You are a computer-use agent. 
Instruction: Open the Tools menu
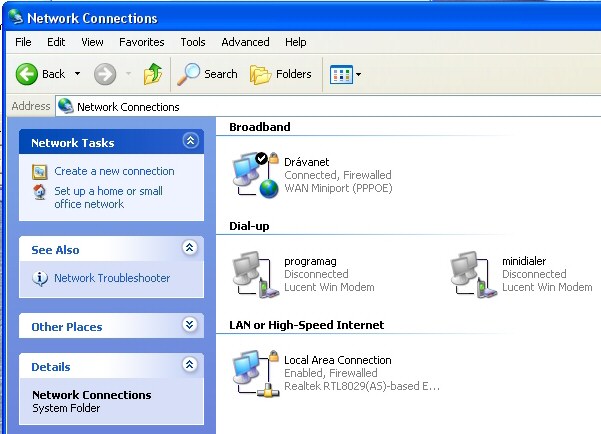(193, 42)
